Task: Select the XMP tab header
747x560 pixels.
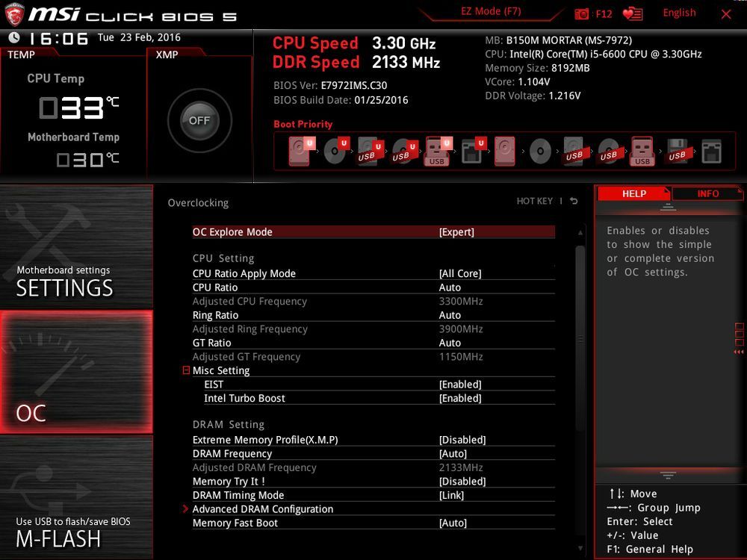Action: (167, 55)
